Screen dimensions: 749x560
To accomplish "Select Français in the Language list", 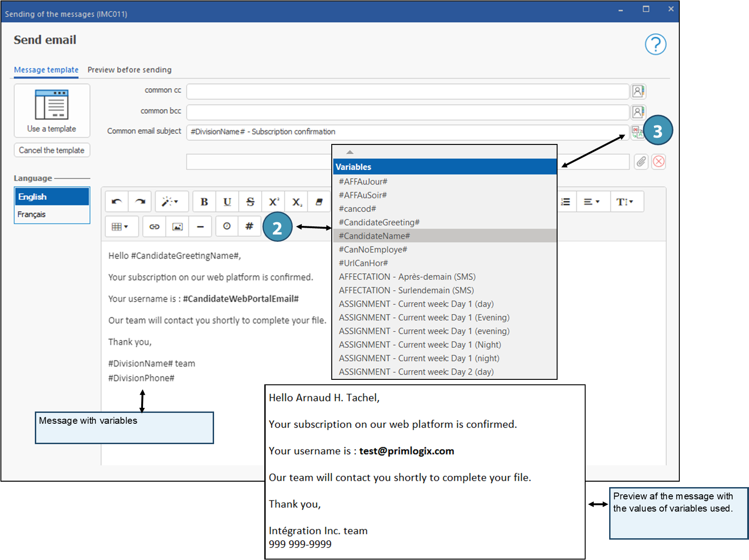I will coord(32,215).
